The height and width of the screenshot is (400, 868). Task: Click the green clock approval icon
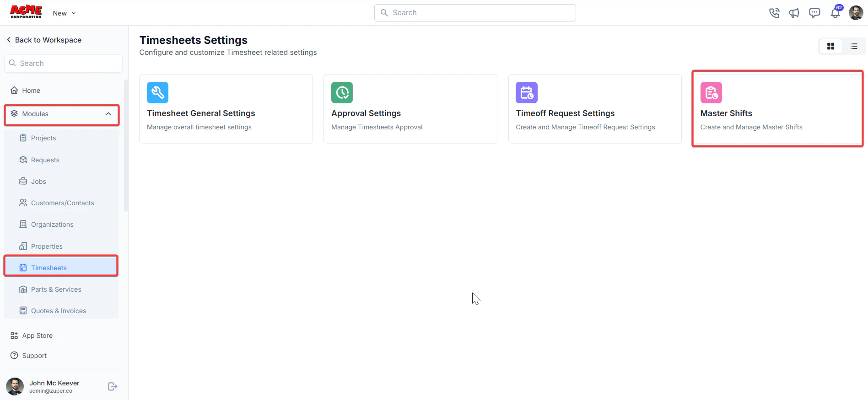(342, 93)
